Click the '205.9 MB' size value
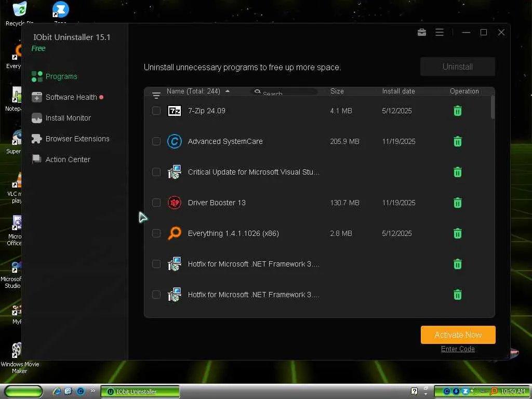This screenshot has width=532, height=399. click(x=344, y=141)
